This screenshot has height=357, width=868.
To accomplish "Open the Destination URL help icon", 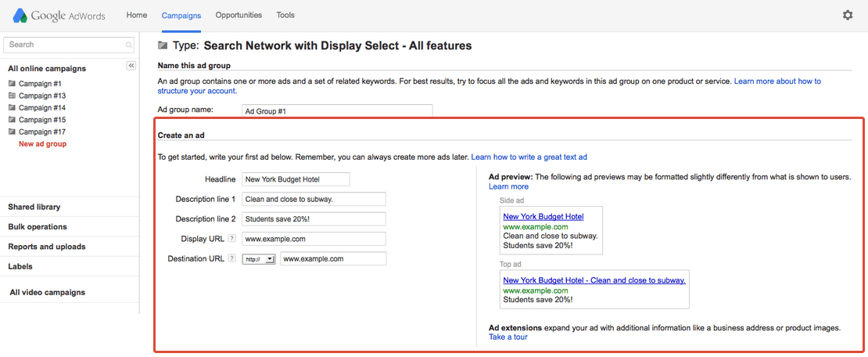I will [232, 259].
